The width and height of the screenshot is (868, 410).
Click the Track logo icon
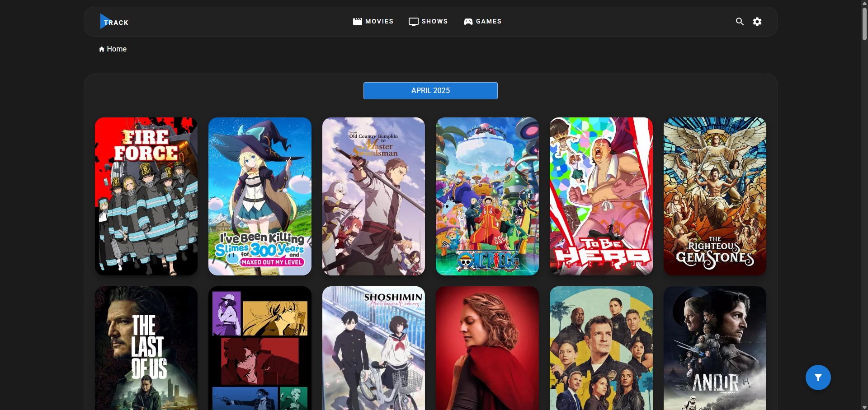pyautogui.click(x=114, y=22)
